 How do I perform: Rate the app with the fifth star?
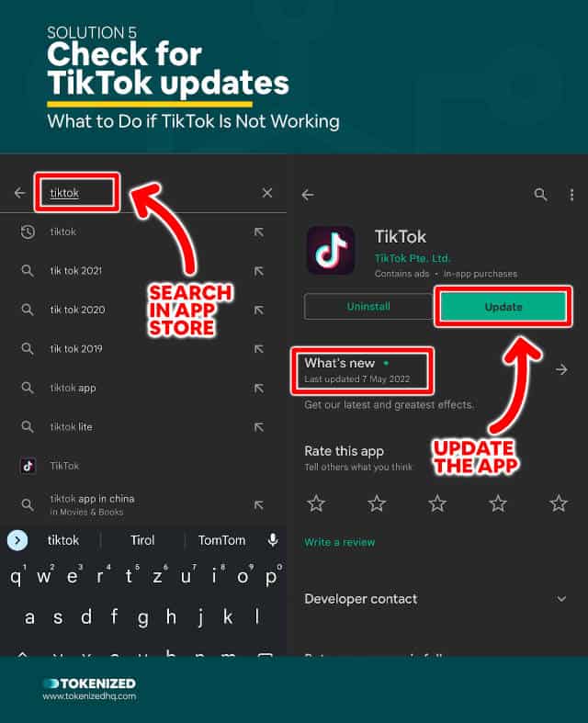coord(559,503)
